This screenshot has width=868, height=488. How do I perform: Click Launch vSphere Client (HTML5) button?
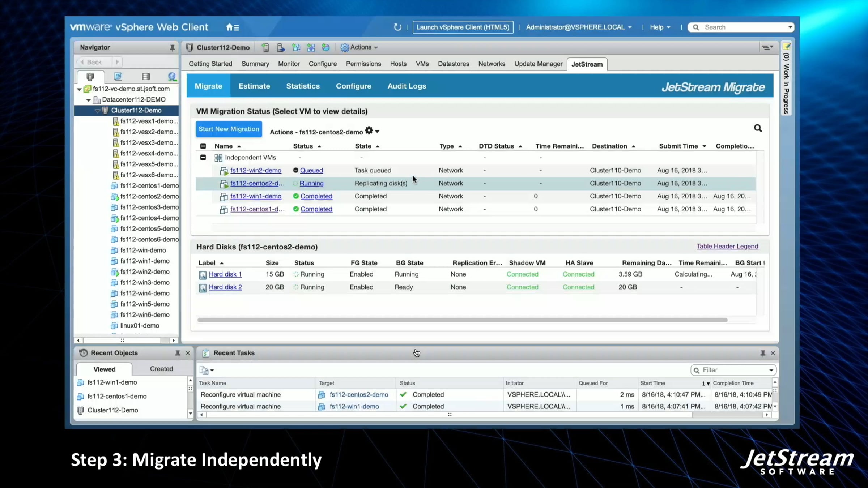tap(463, 27)
